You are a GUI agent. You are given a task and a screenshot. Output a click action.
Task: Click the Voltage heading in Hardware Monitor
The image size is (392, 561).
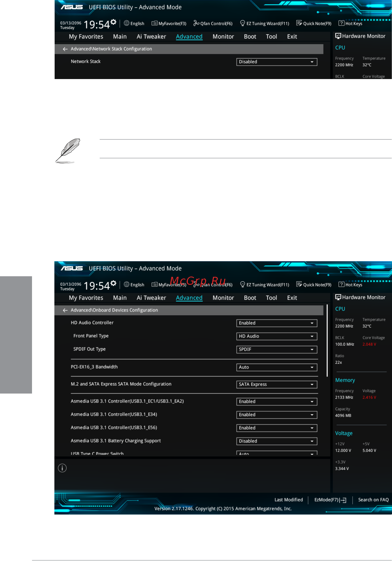tap(344, 433)
